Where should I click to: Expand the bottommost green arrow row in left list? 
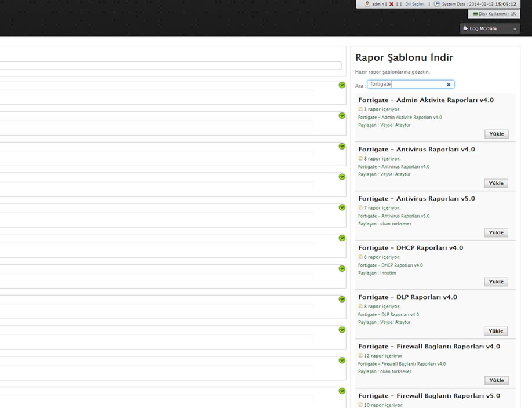coord(342,391)
